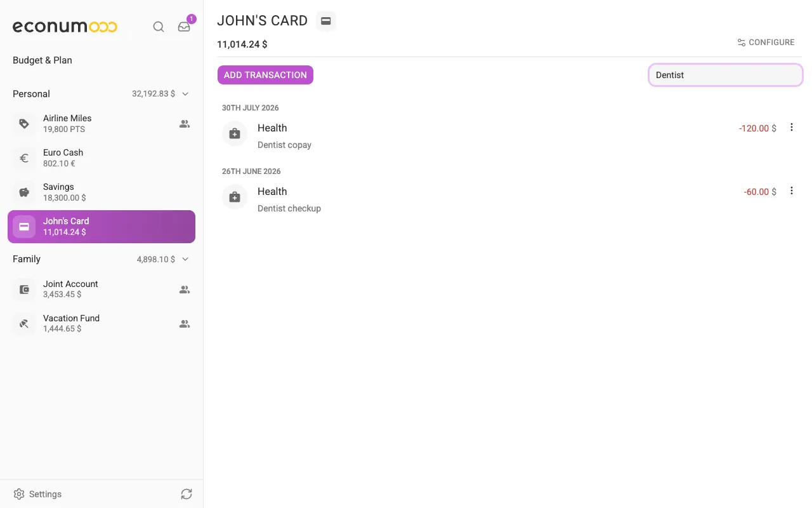Click the sync refresh icon
The height and width of the screenshot is (508, 812).
(186, 494)
